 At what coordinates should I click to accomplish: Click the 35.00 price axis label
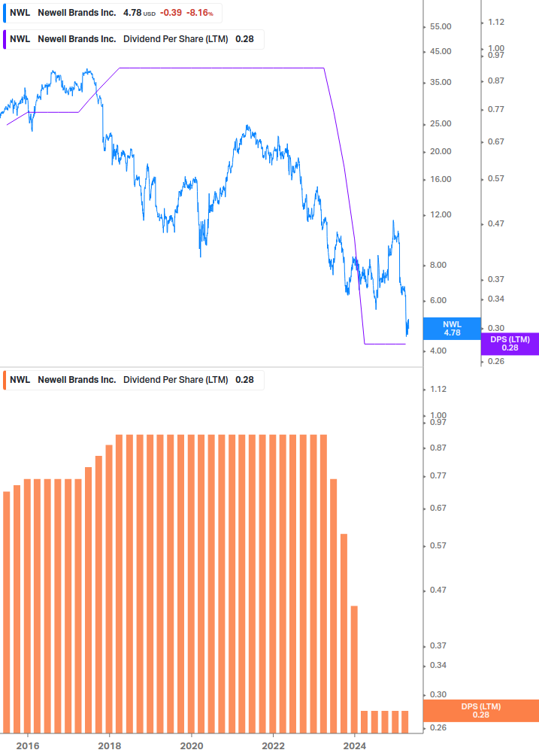click(441, 83)
